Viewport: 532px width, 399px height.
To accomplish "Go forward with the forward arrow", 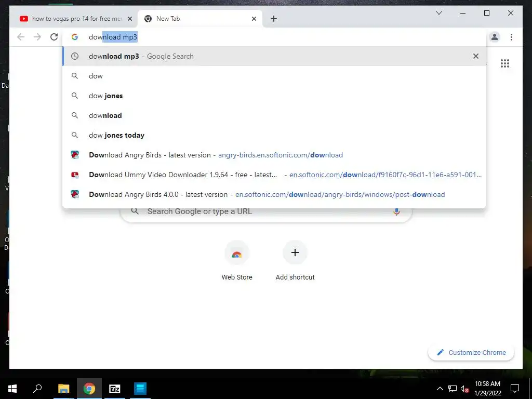I will tap(37, 37).
